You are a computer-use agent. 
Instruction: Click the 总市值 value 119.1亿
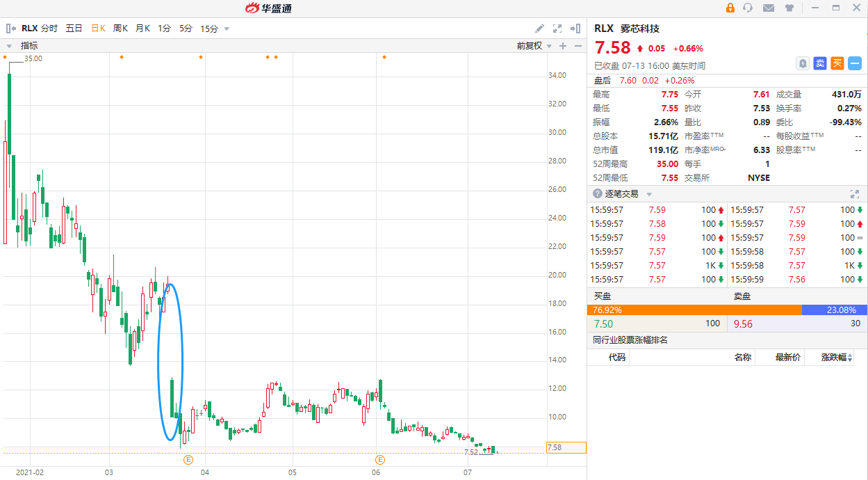pyautogui.click(x=663, y=150)
